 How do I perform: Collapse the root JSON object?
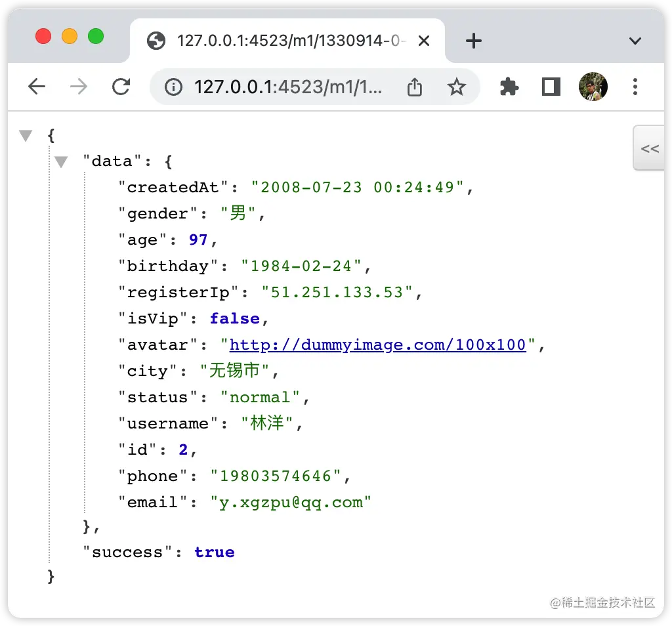[26, 136]
